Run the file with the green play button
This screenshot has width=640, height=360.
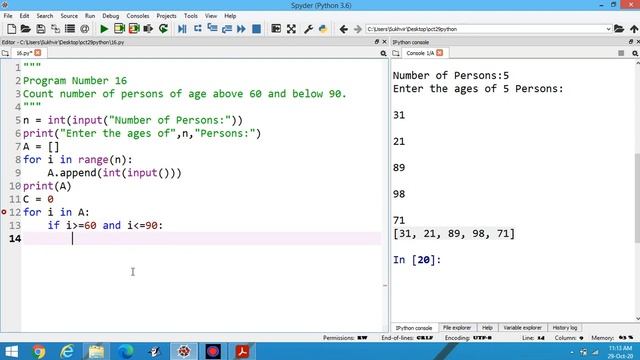pyautogui.click(x=104, y=29)
